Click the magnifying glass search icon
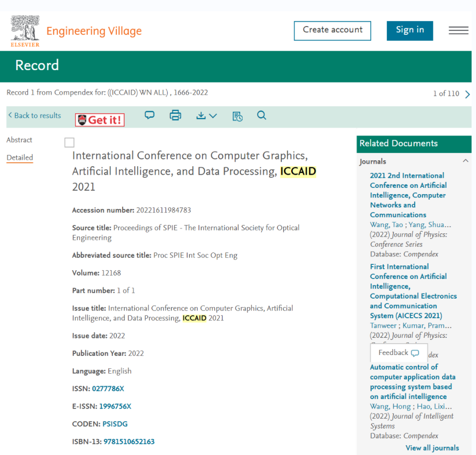Viewport: 476px width, 455px height. (261, 115)
